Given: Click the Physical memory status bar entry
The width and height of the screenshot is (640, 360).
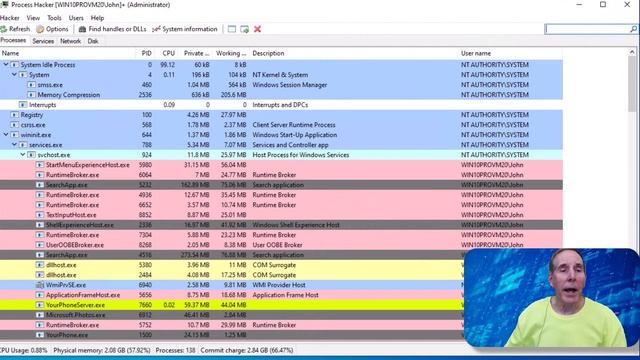Looking at the screenshot, I should 102,350.
